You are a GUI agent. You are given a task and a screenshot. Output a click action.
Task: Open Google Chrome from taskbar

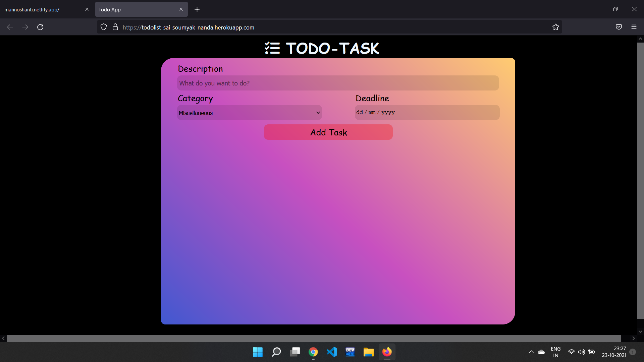click(313, 352)
